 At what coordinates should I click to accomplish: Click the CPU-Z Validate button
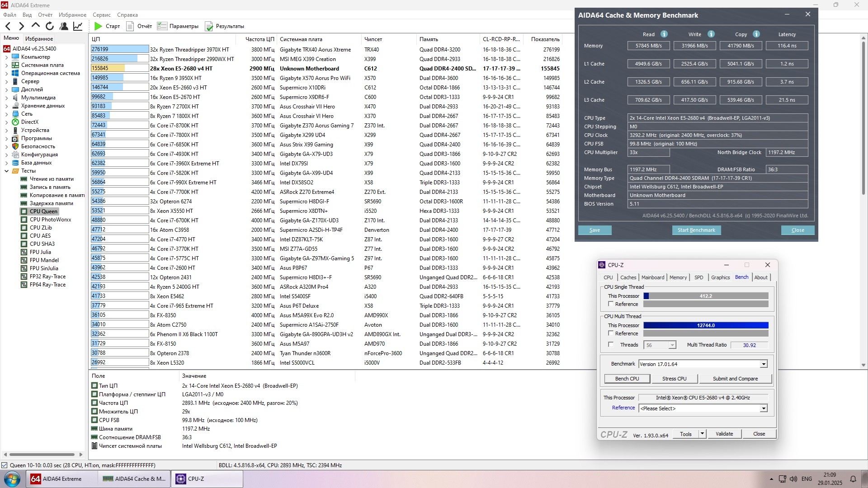click(x=724, y=434)
